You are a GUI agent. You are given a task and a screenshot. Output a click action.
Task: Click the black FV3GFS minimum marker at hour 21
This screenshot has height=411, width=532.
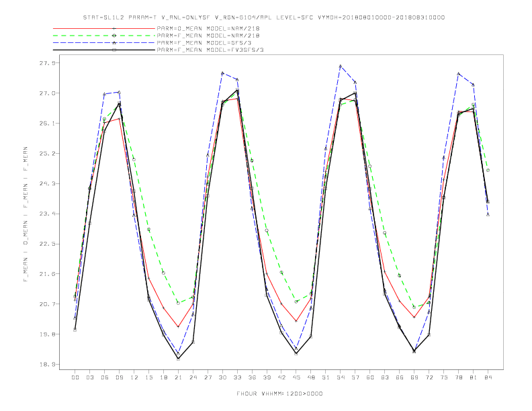(x=178, y=359)
